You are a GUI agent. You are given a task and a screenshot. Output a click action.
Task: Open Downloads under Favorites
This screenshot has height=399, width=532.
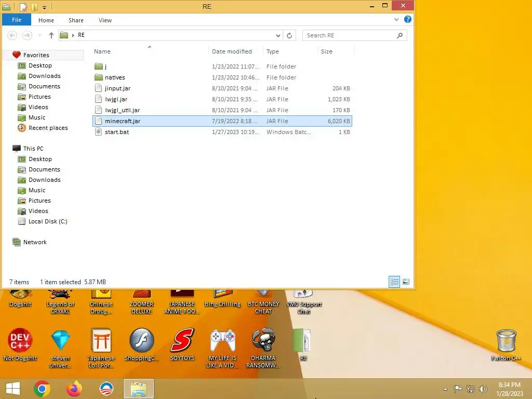(45, 76)
